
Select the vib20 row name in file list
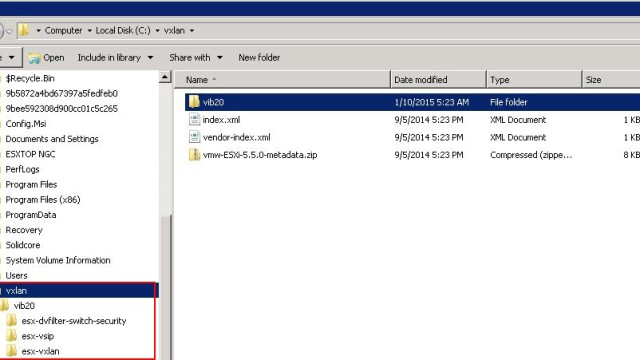click(x=213, y=102)
